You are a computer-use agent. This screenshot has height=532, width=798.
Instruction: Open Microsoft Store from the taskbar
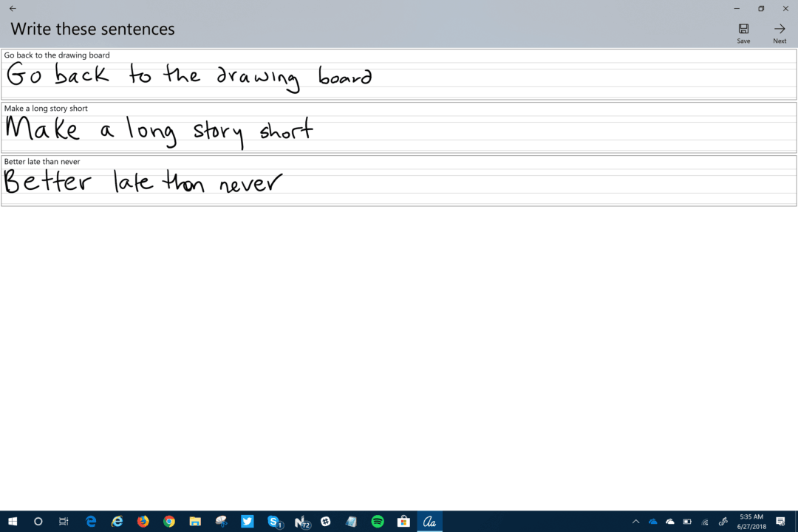point(403,521)
